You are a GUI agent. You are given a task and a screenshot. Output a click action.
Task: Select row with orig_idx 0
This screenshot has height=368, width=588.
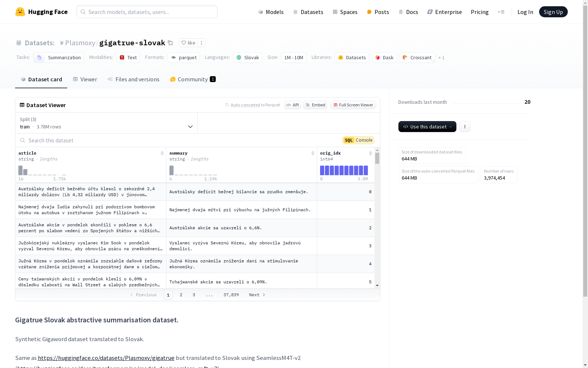(195, 192)
